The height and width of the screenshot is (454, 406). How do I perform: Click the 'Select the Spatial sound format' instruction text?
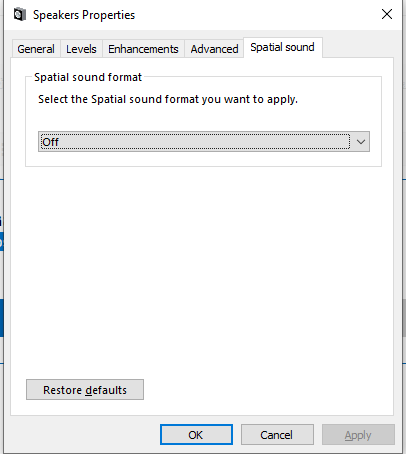[168, 99]
